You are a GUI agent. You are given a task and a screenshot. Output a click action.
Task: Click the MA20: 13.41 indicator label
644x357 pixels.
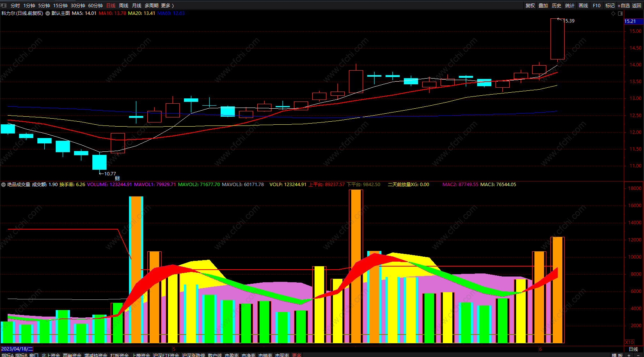pos(142,13)
